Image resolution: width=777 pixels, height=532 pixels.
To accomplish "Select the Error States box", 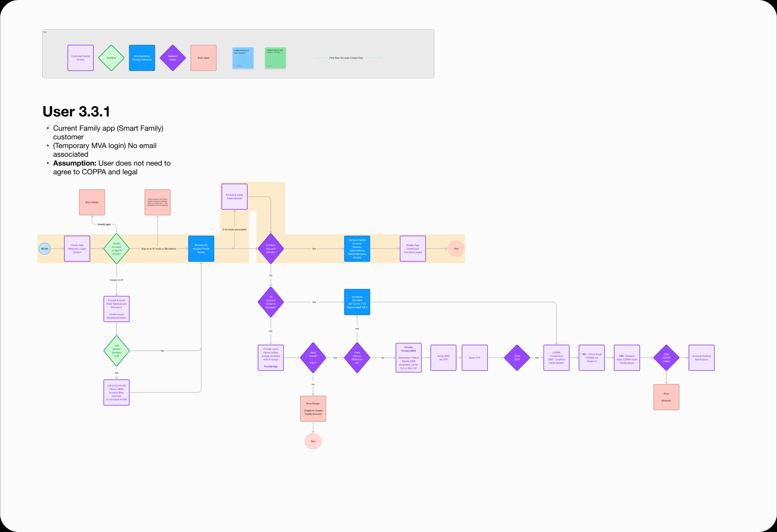I will pos(92,203).
